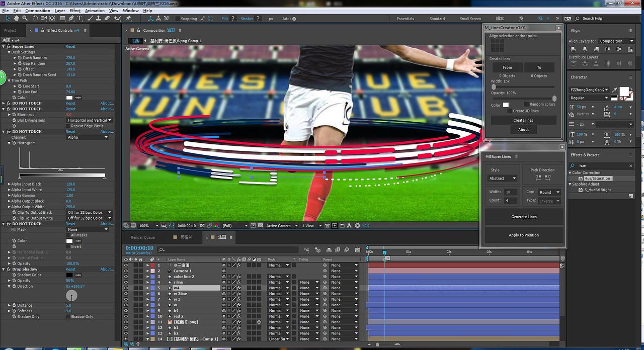Select the Brush tool
644x350 pixels.
click(x=90, y=18)
